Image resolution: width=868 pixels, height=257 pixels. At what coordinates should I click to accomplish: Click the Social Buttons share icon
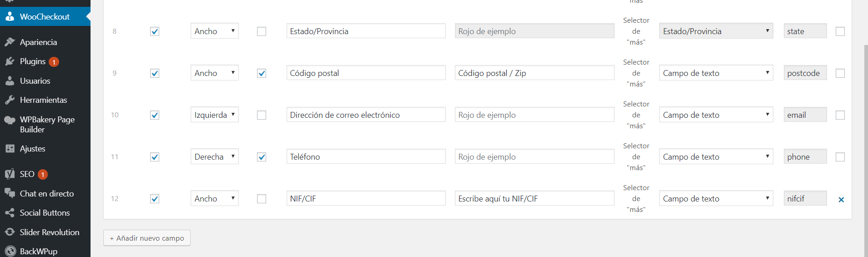click(10, 213)
